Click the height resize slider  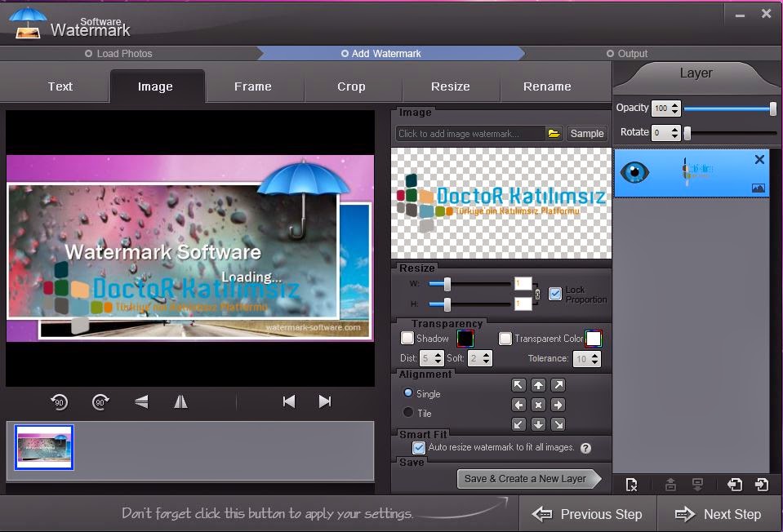pos(469,304)
